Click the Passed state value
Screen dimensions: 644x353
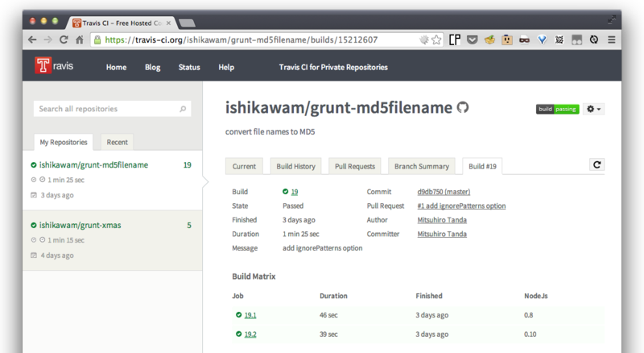[x=293, y=206]
